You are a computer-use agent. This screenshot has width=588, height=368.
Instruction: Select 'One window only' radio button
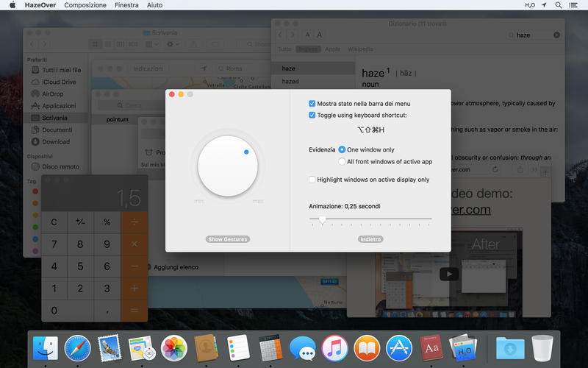342,149
